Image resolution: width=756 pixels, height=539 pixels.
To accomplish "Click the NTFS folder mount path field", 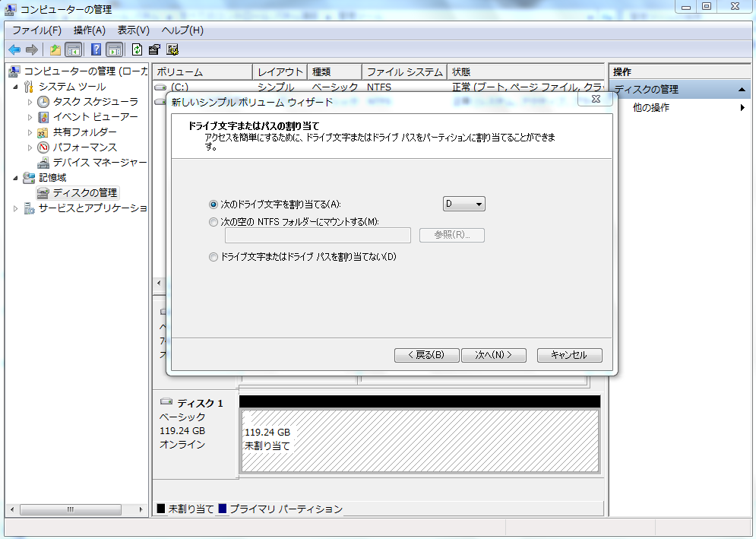I will coord(318,236).
